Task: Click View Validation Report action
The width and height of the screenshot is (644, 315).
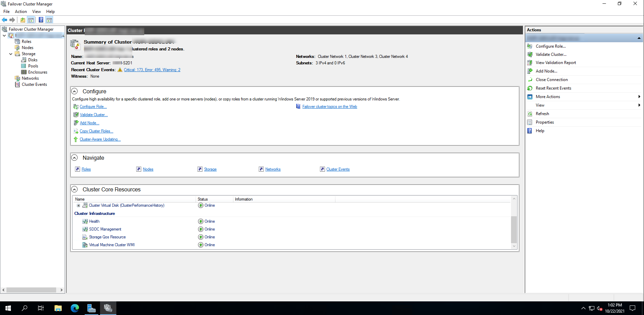Action: click(556, 63)
